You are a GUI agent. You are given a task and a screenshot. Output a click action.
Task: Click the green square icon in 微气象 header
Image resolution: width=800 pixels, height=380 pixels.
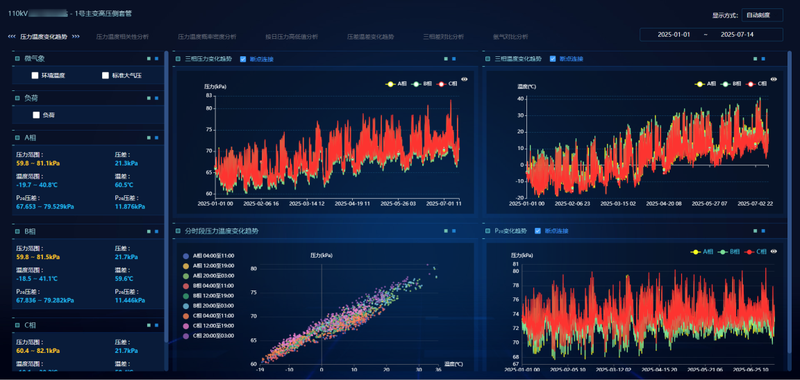(148, 59)
